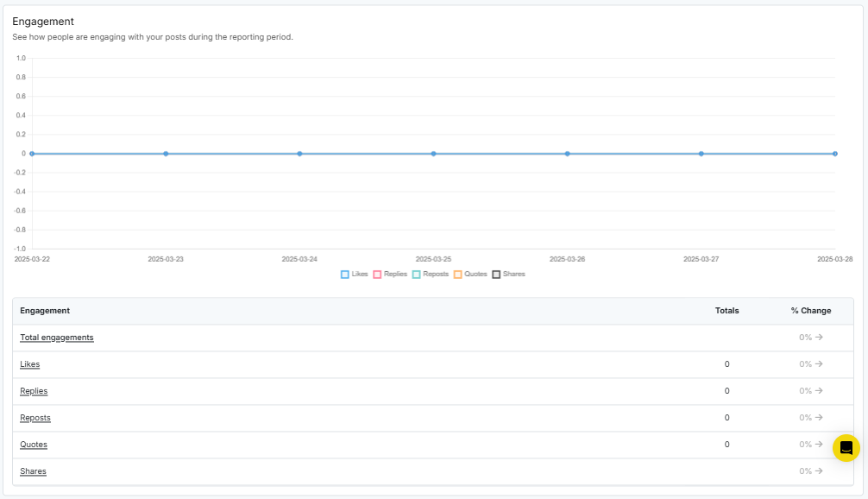Screen dimensions: 868x499
Task: Toggle the Quotes legend series
Action: coord(470,275)
